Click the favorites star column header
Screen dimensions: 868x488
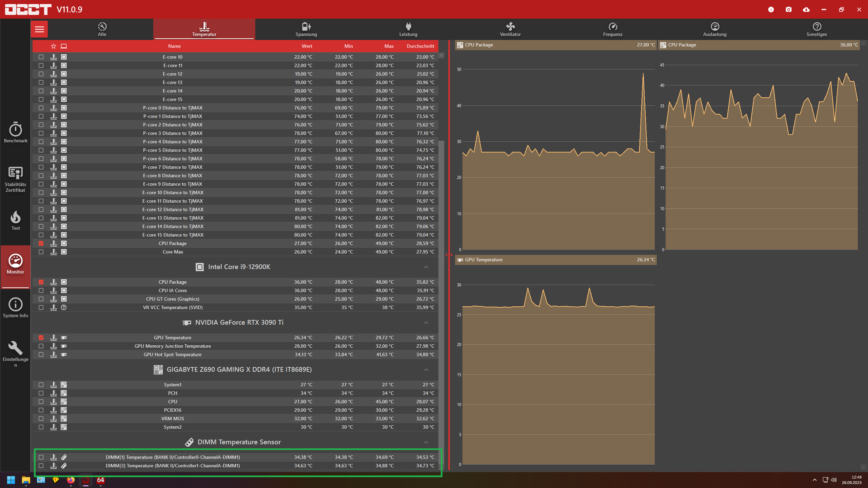click(x=54, y=46)
